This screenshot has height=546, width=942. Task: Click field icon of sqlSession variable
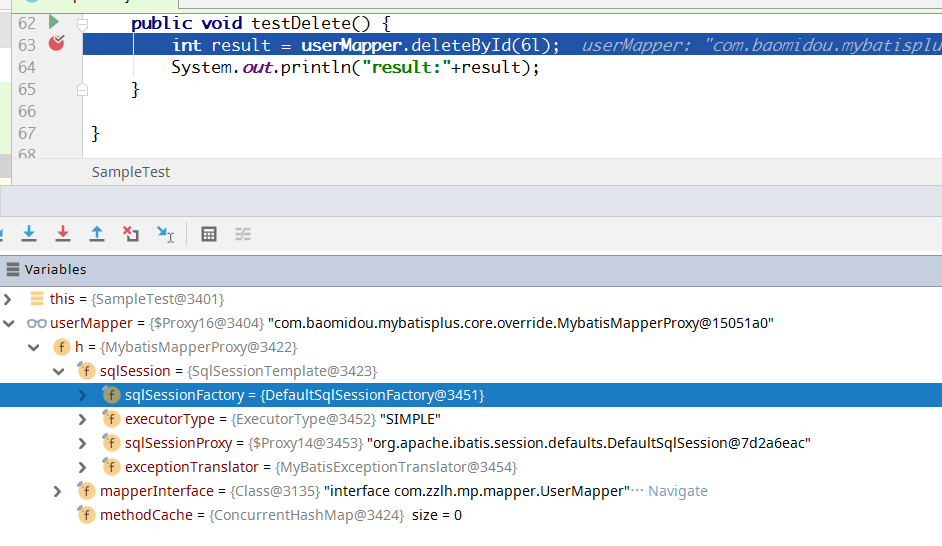[87, 371]
